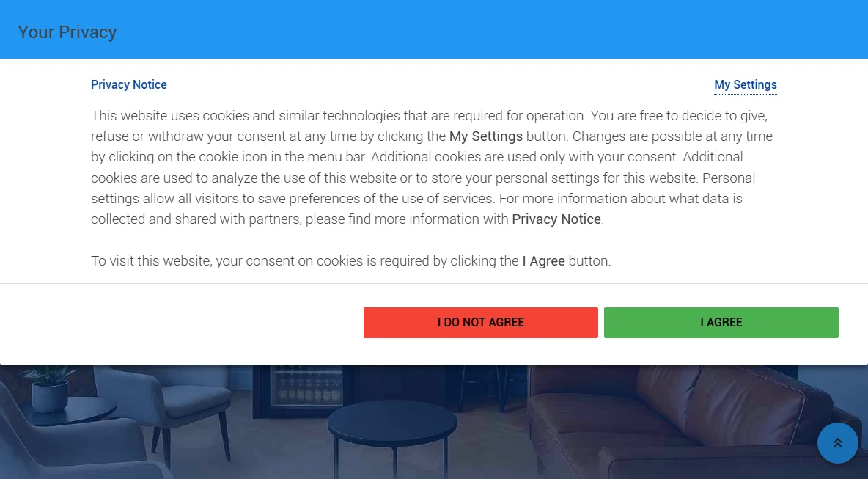Click sentence starting To visit this website
This screenshot has width=868, height=479.
(x=351, y=261)
